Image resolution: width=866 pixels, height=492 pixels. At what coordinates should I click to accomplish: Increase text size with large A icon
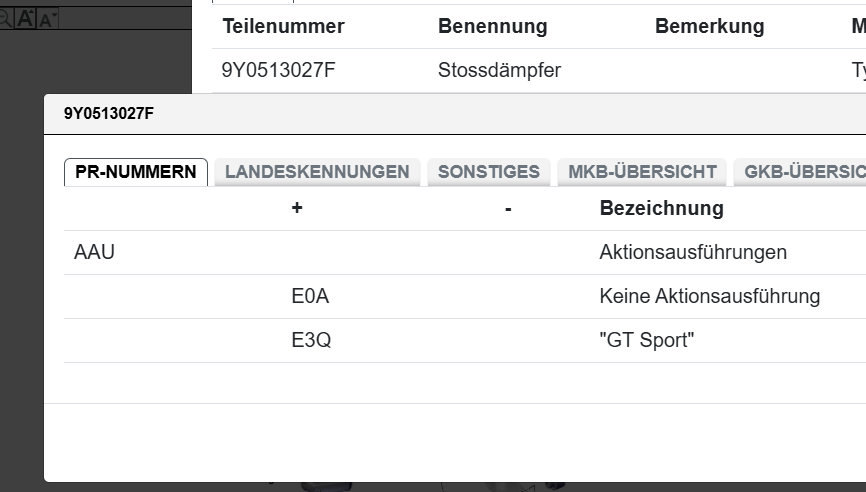click(26, 18)
